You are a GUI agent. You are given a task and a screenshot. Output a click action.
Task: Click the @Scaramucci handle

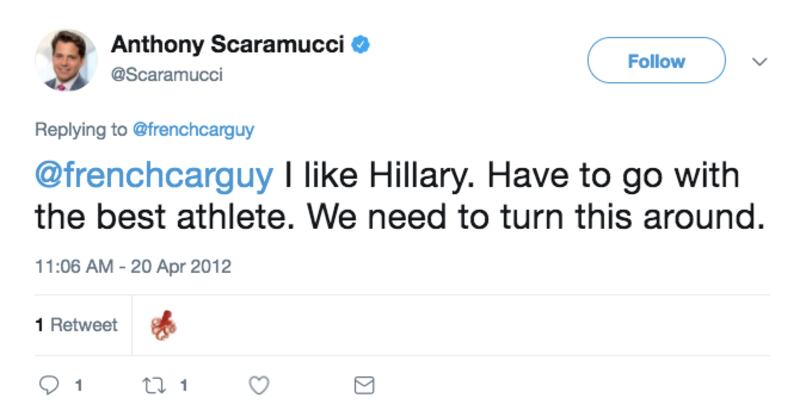[166, 75]
